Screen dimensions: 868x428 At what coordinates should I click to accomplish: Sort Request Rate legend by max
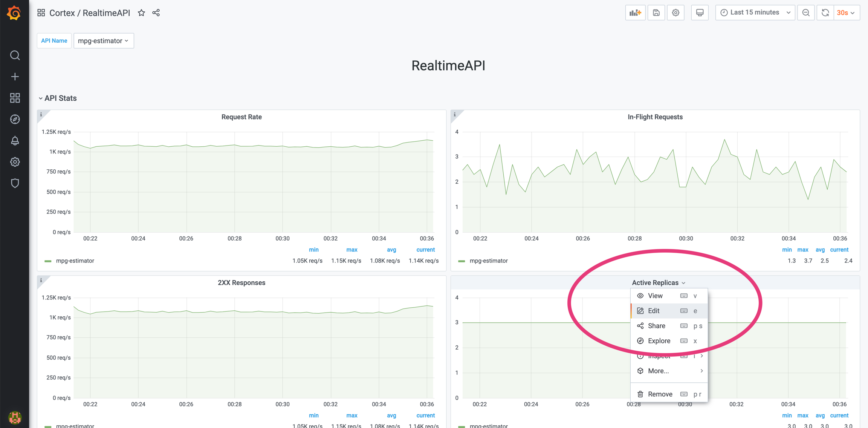351,250
